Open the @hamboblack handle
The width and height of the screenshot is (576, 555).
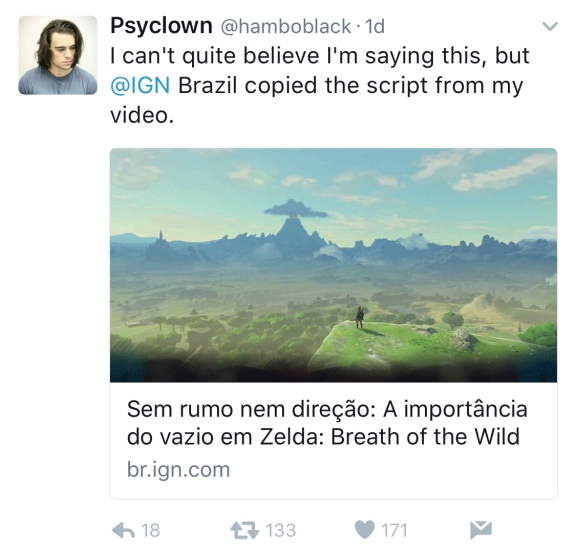[285, 26]
